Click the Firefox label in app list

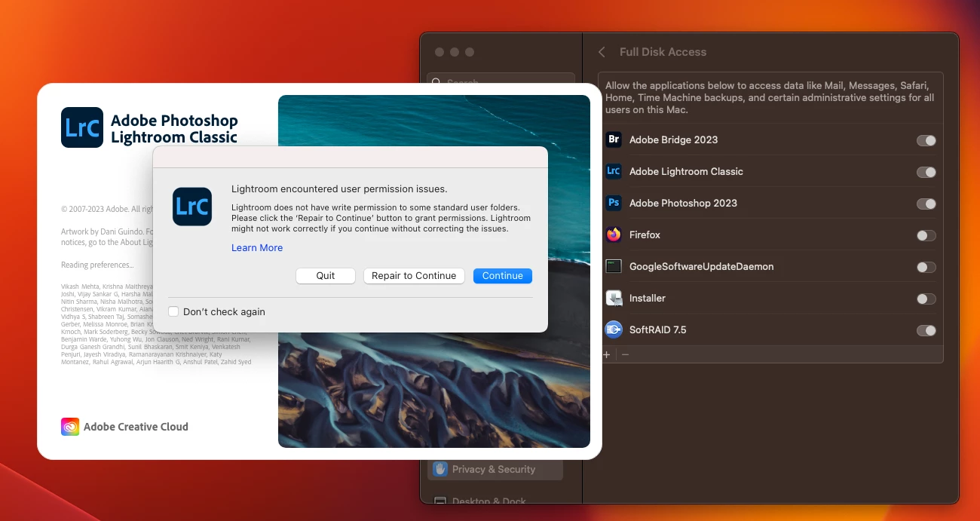click(645, 234)
